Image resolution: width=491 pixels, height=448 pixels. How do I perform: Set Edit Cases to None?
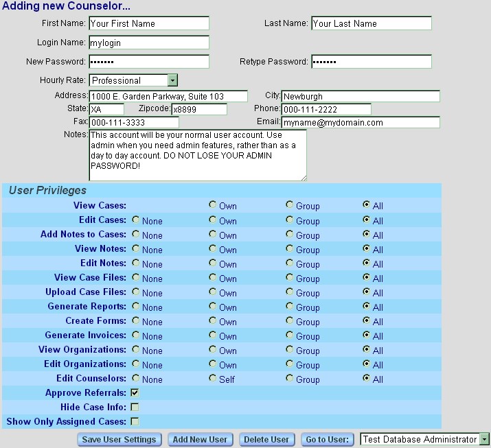(x=136, y=220)
